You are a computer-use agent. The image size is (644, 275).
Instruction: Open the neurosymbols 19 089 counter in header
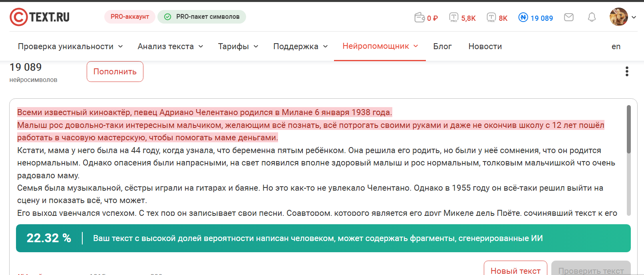[x=535, y=18]
